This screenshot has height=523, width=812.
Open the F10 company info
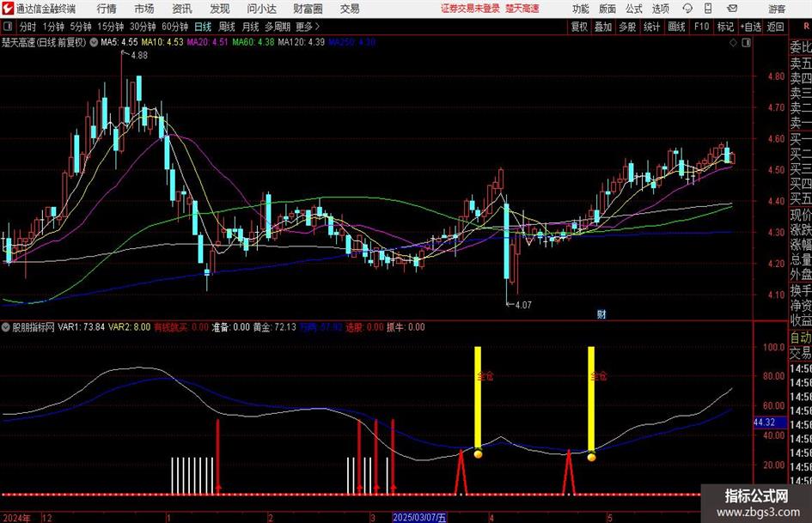[x=701, y=27]
